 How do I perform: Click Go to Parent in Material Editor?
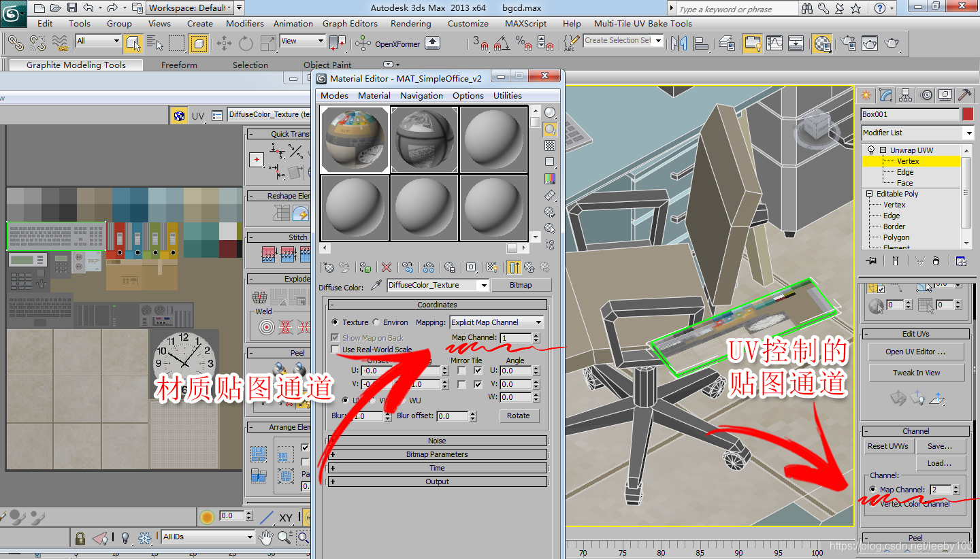coord(529,267)
